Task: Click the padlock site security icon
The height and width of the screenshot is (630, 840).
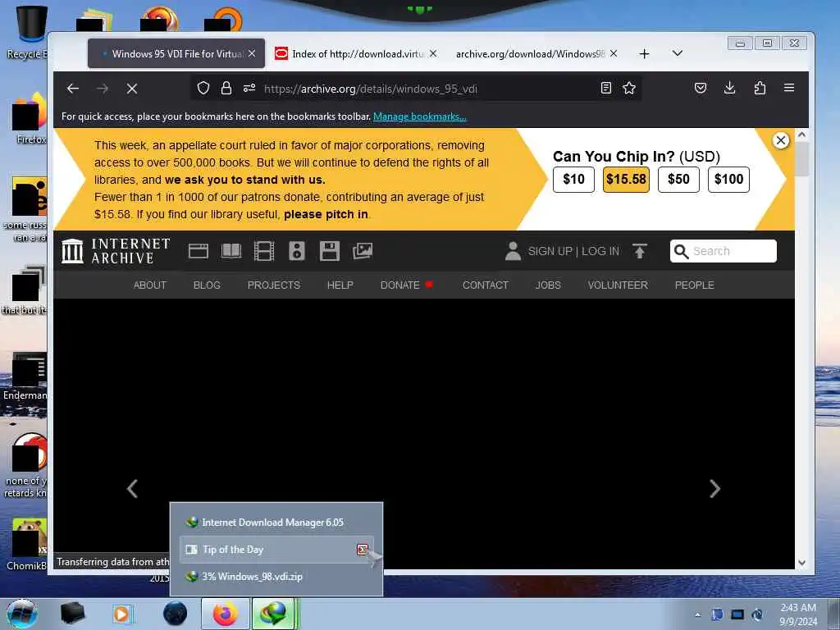Action: coord(226,88)
